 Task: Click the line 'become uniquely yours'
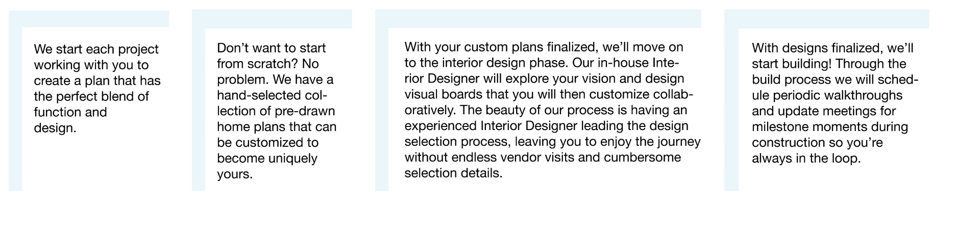click(x=267, y=166)
